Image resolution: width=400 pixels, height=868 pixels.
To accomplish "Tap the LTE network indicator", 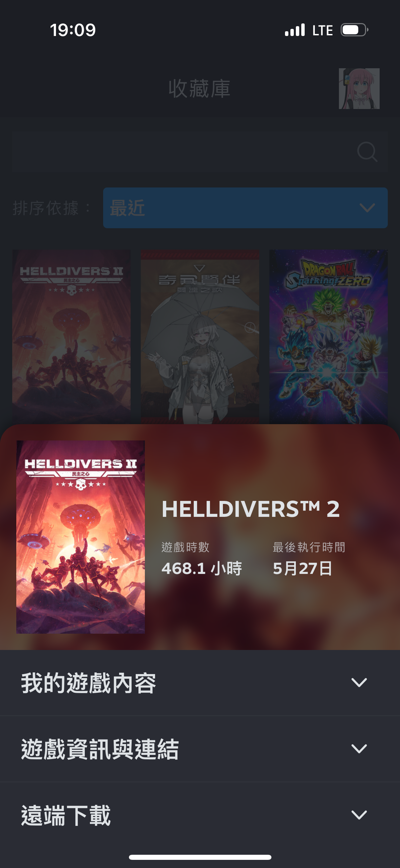I will (323, 30).
